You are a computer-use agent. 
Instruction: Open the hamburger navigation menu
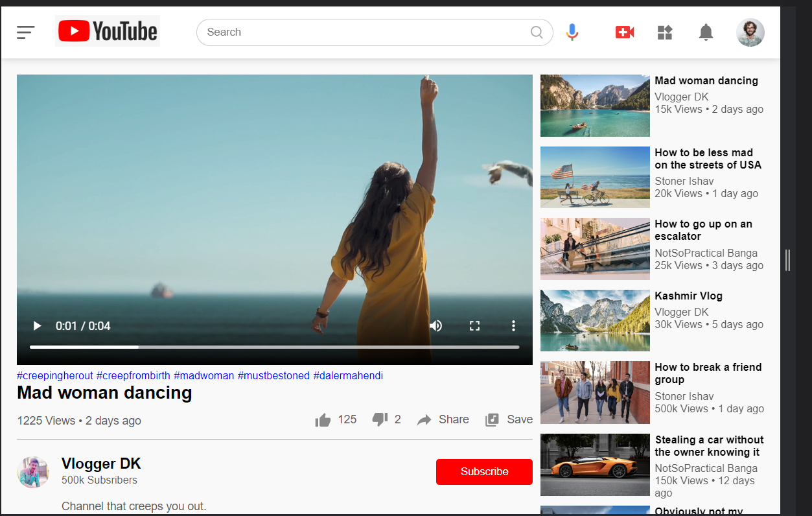coord(26,32)
